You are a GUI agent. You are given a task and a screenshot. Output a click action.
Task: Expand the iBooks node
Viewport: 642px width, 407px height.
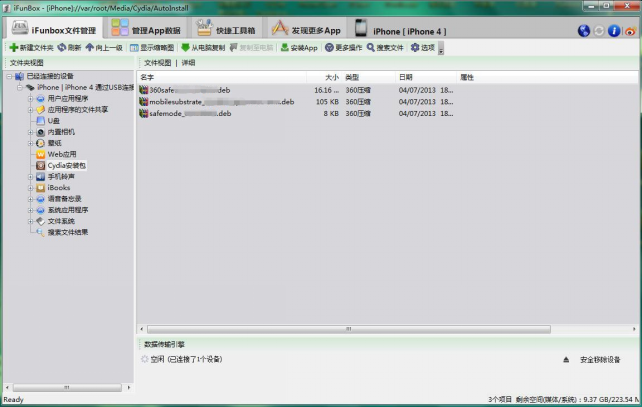coord(30,188)
